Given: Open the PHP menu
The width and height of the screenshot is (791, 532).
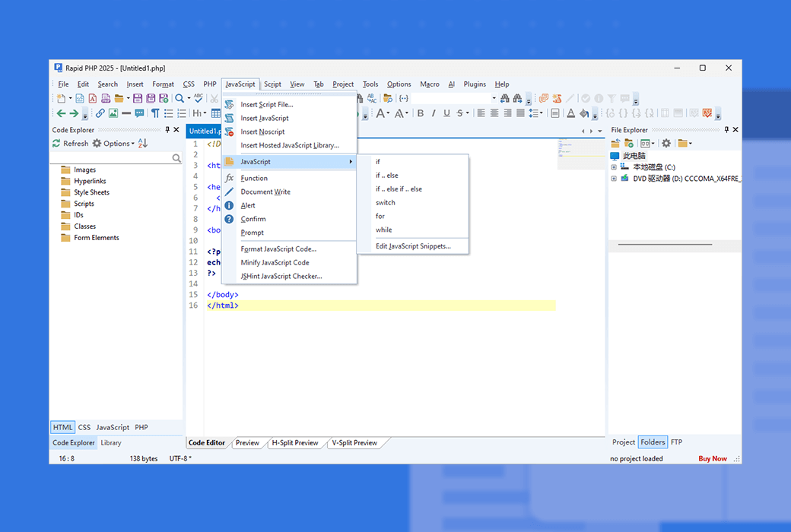Looking at the screenshot, I should tap(210, 84).
